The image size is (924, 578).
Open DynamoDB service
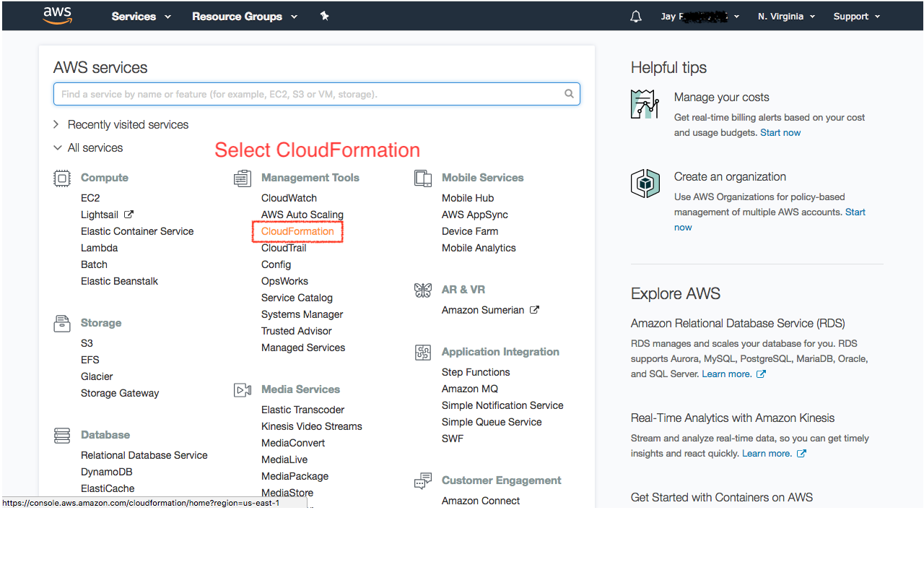point(107,472)
